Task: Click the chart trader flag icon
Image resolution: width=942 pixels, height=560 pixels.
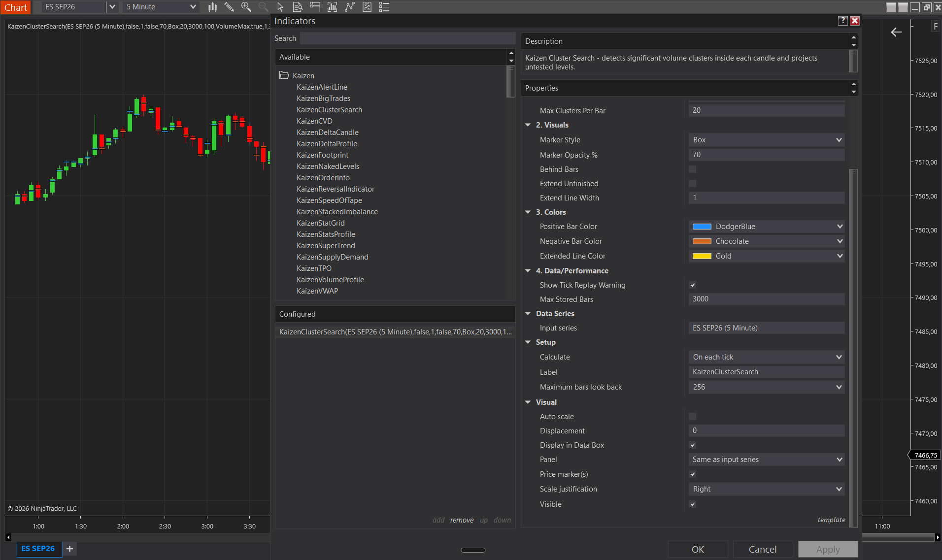Action: pos(315,7)
